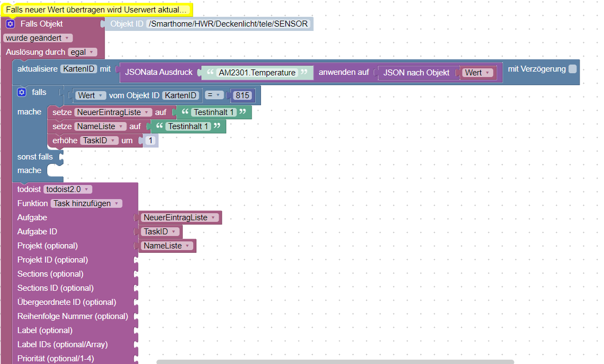604x364 pixels.
Task: Click the Sections (optional) label
Action: (x=50, y=274)
